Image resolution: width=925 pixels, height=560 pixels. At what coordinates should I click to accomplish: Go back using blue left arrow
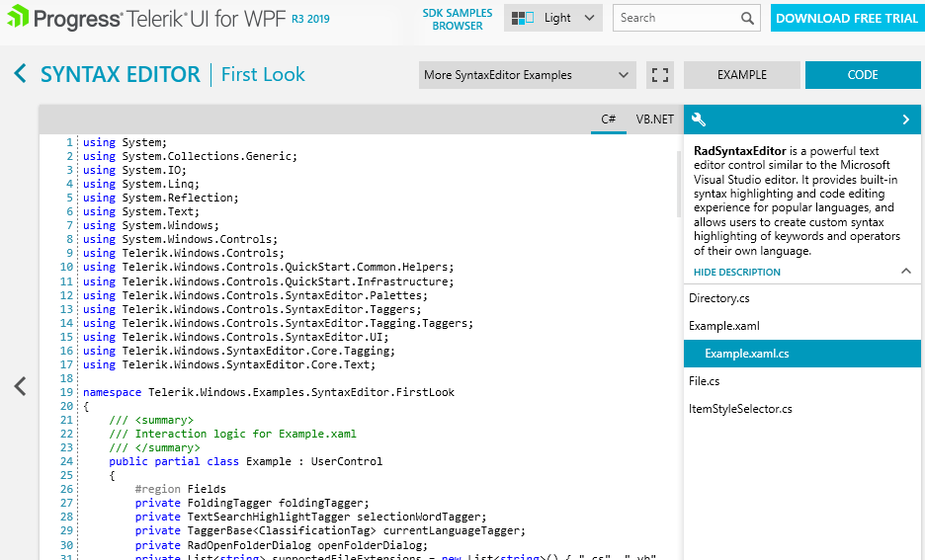(x=20, y=74)
